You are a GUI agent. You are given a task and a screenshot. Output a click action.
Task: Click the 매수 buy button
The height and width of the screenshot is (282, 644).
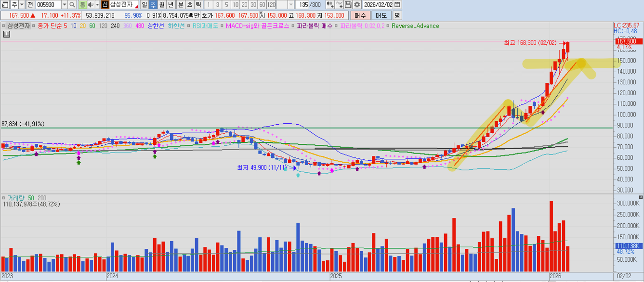click(x=360, y=15)
